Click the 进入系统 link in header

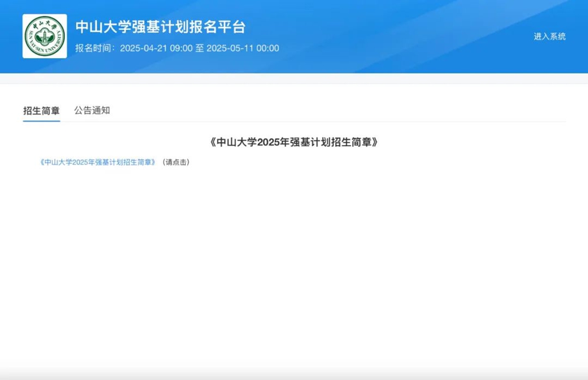click(549, 36)
